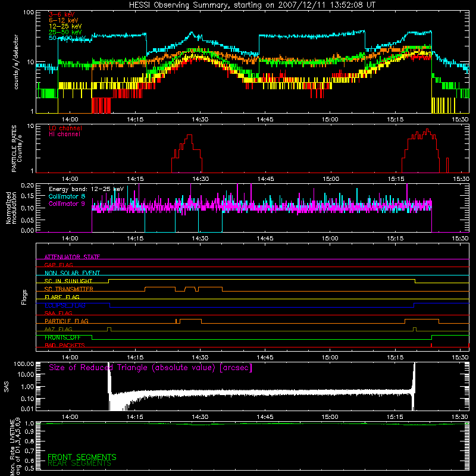
Task: Click the LO channel legend label
Action: [65, 128]
